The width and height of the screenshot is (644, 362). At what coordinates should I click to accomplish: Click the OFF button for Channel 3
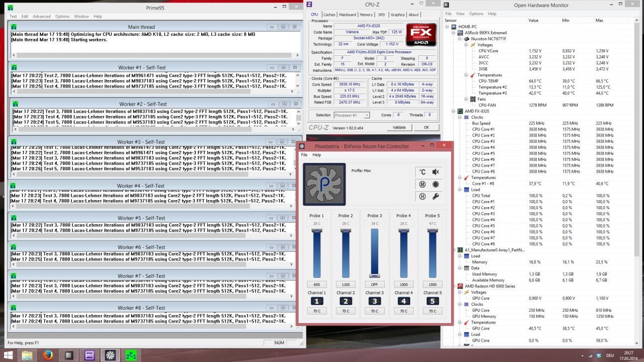coord(374,284)
